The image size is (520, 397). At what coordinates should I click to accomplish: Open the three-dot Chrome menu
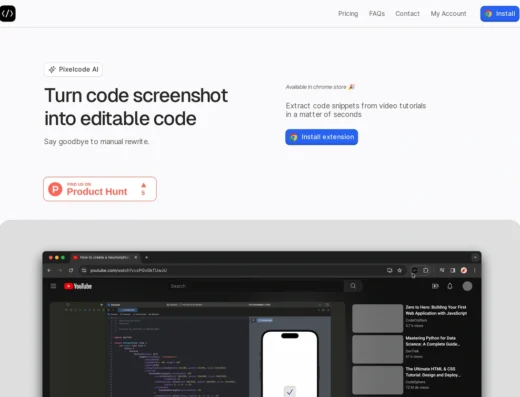(475, 270)
